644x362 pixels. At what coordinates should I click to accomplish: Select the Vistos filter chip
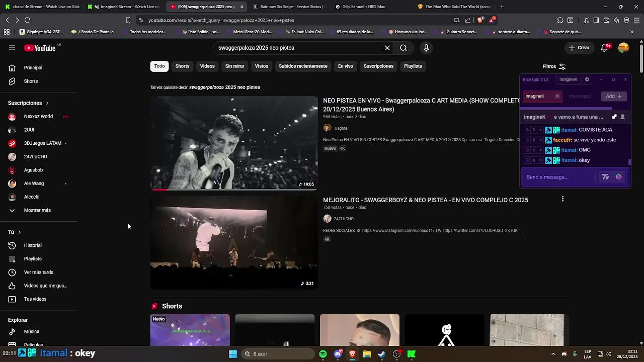pyautogui.click(x=262, y=66)
